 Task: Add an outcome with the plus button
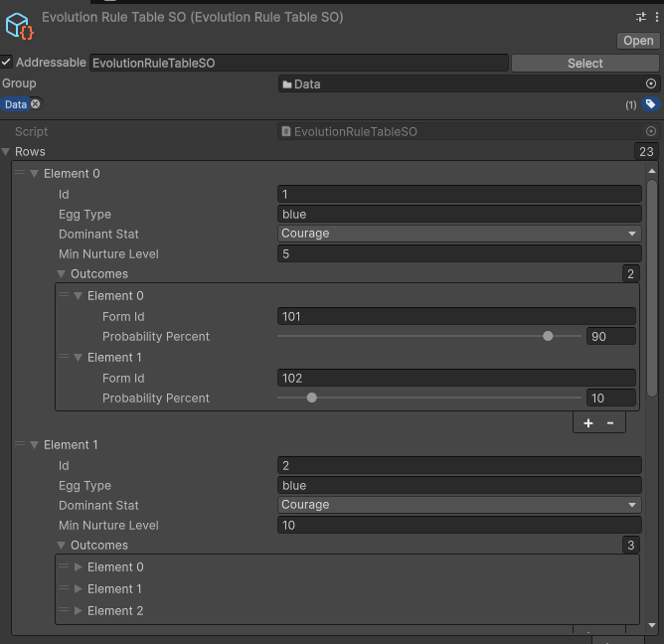pos(588,423)
